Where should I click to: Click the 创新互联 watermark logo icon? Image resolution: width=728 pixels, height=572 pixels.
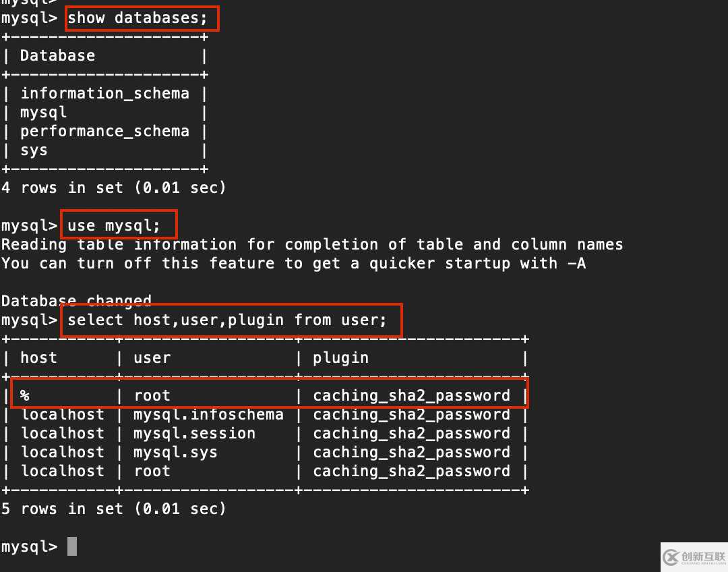669,557
